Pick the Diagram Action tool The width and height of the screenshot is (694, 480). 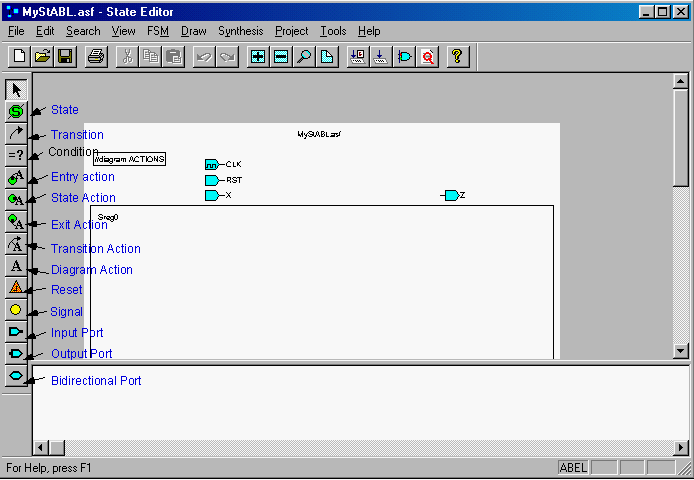coord(16,265)
